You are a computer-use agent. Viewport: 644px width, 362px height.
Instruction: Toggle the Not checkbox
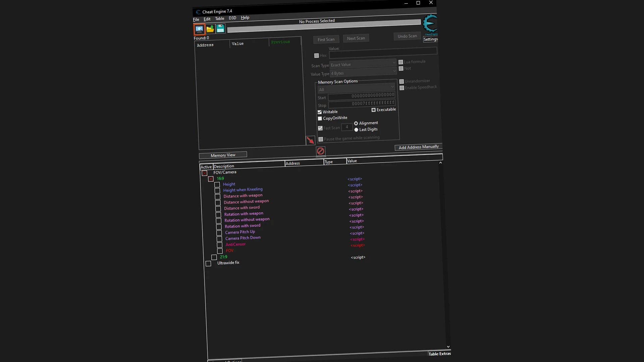pyautogui.click(x=401, y=68)
